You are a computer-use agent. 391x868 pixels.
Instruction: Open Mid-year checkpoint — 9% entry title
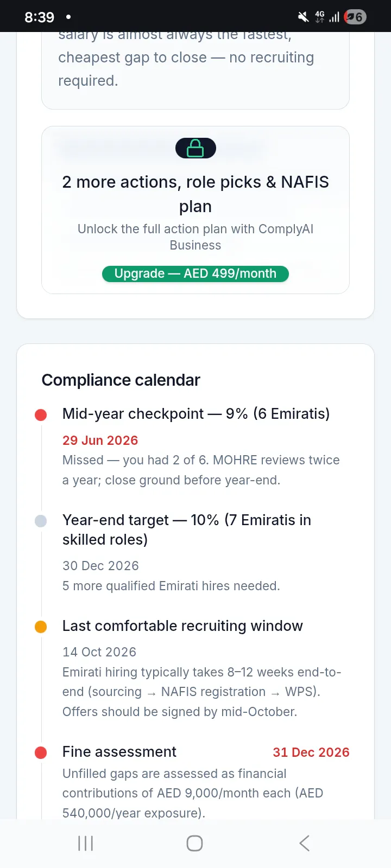[x=196, y=413]
